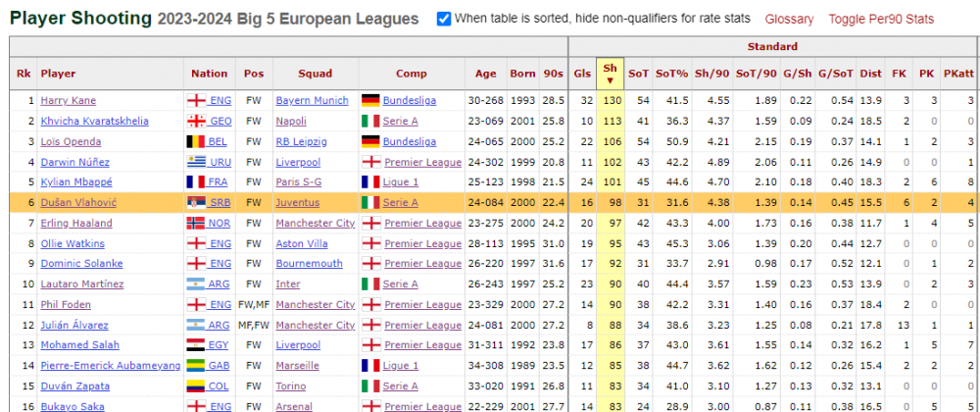Click Colombia flag in Duván Zapata row
Screen dimensions: 980x412
click(197, 386)
